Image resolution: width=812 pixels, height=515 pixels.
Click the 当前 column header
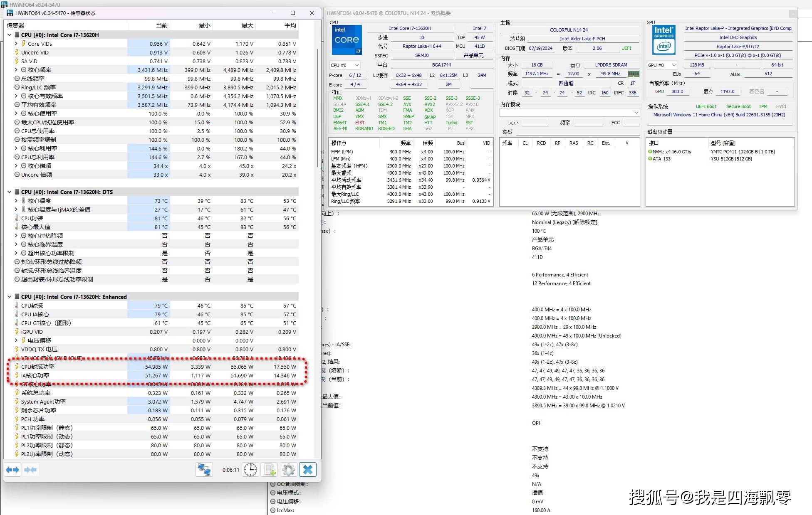tap(149, 25)
